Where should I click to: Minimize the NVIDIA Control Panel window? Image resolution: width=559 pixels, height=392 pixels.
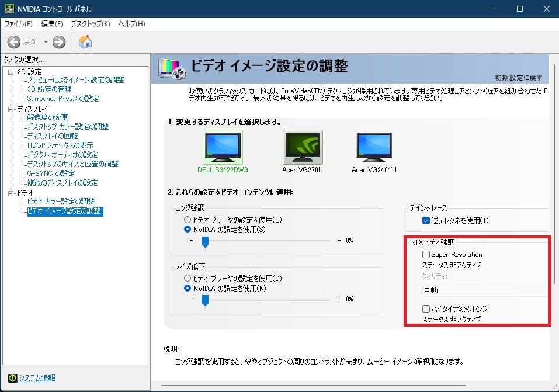click(x=494, y=9)
